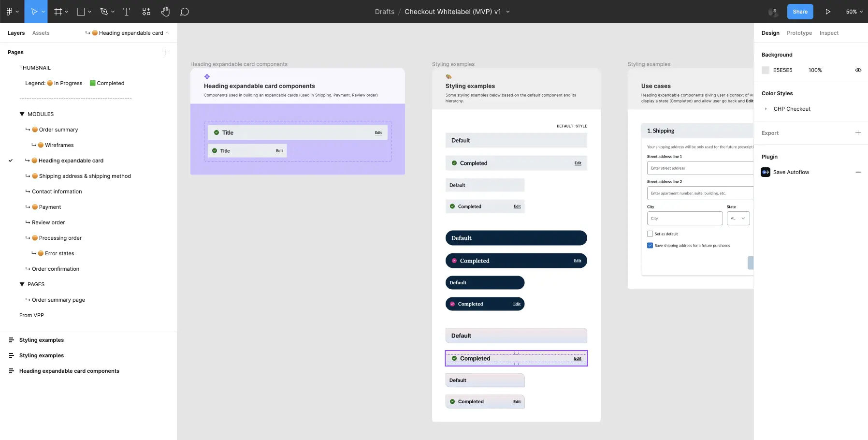868x440 pixels.
Task: Uncheck Save shipping address for future purchases
Action: point(650,245)
